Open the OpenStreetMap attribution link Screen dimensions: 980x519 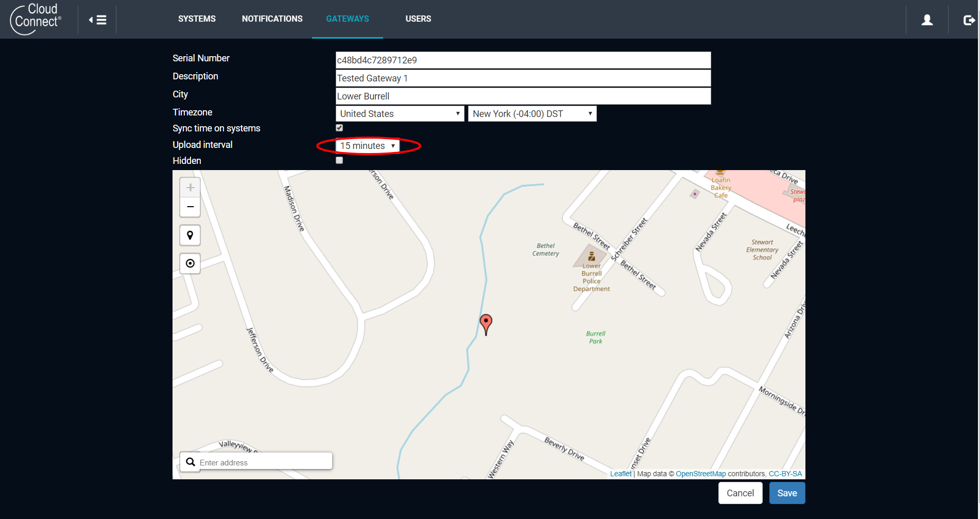pyautogui.click(x=700, y=474)
